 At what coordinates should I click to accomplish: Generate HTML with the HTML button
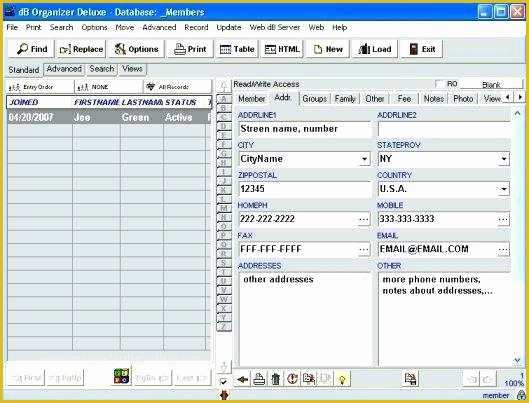[282, 49]
